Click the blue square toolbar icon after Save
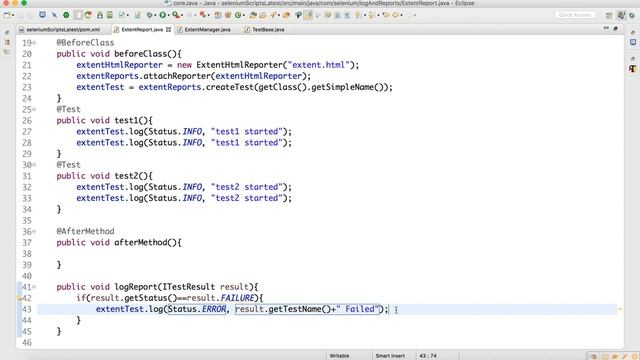Screen dimensions: 640x360 pos(42,15)
